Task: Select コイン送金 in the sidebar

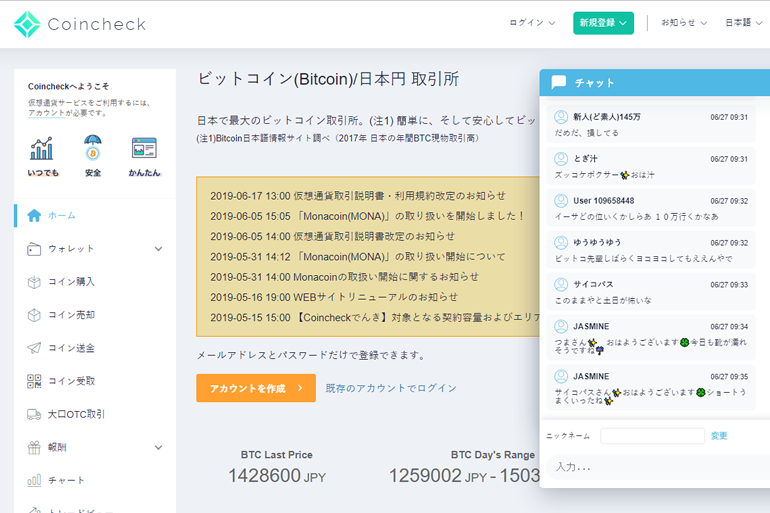Action: (71, 348)
